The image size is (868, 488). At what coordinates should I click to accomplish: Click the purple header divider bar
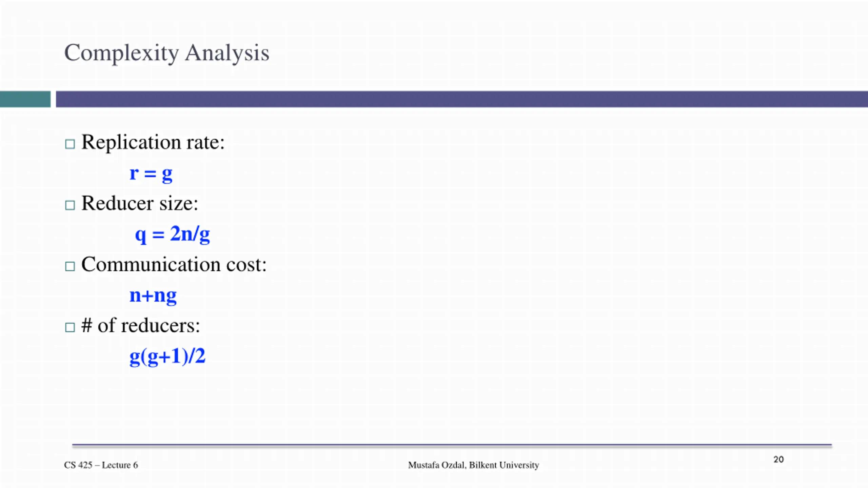point(462,99)
